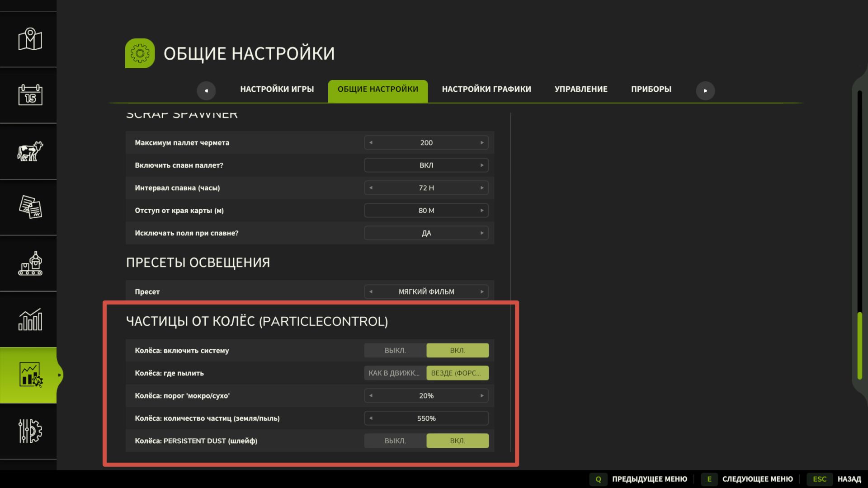
Task: Open the animals cow icon
Action: click(x=30, y=151)
